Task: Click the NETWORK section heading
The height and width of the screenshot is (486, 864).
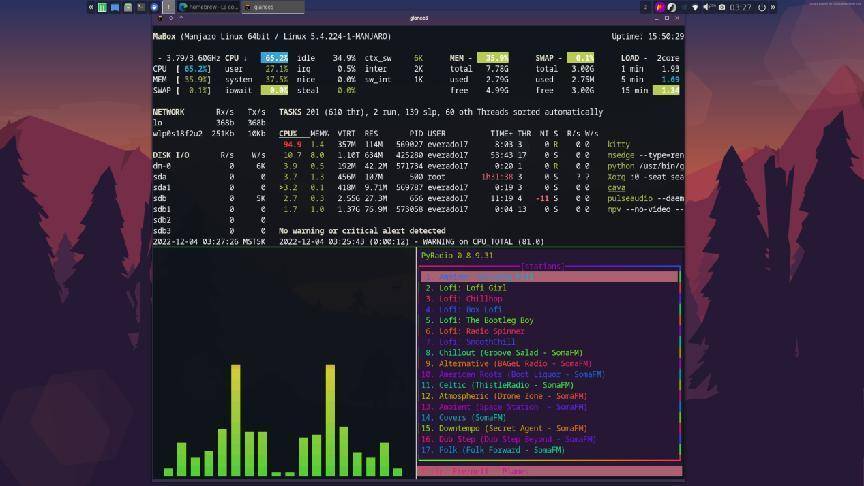Action: 169,112
